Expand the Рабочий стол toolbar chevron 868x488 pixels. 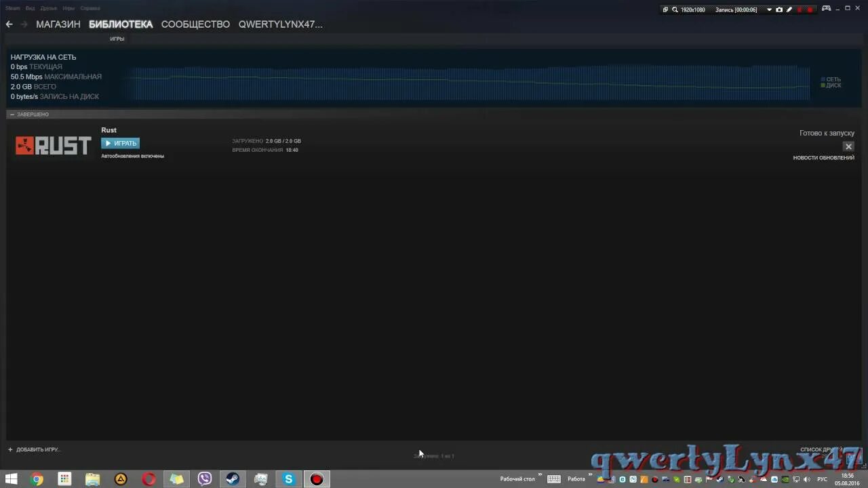tap(541, 474)
